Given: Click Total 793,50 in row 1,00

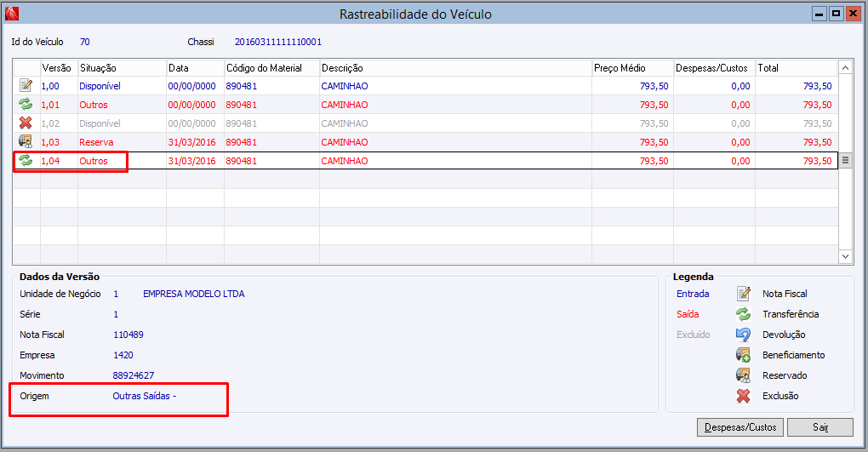Looking at the screenshot, I should pos(817,86).
